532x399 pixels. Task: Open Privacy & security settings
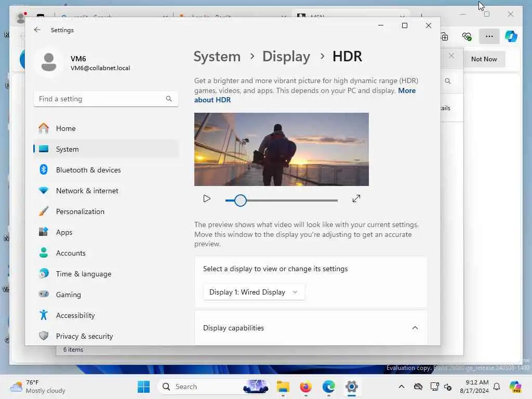click(106, 336)
